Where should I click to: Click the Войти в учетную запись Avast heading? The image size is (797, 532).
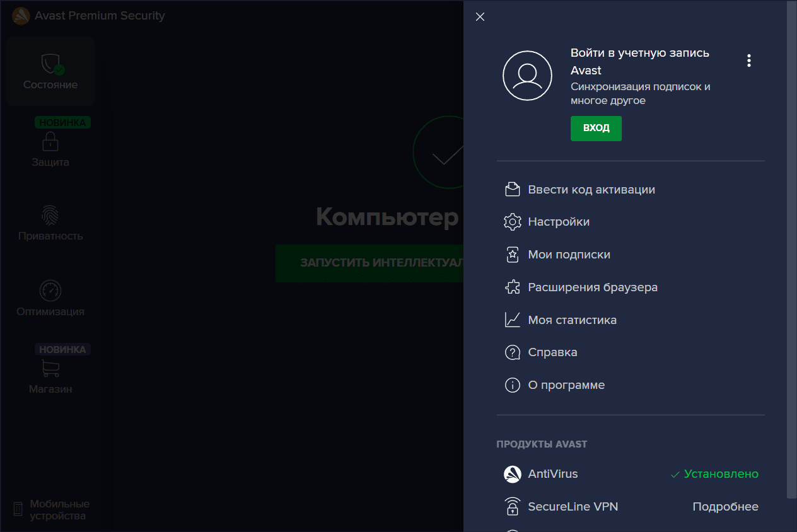coord(640,62)
